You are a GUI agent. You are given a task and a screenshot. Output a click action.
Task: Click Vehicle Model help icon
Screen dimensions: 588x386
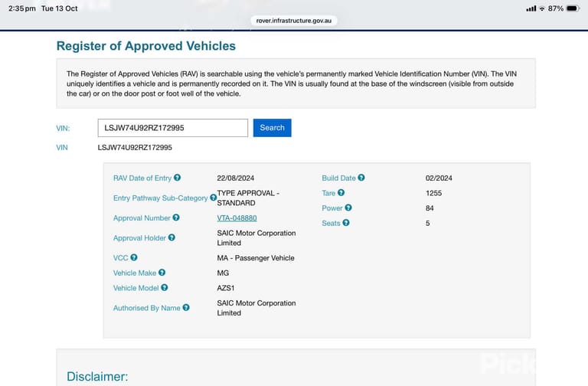[165, 288]
